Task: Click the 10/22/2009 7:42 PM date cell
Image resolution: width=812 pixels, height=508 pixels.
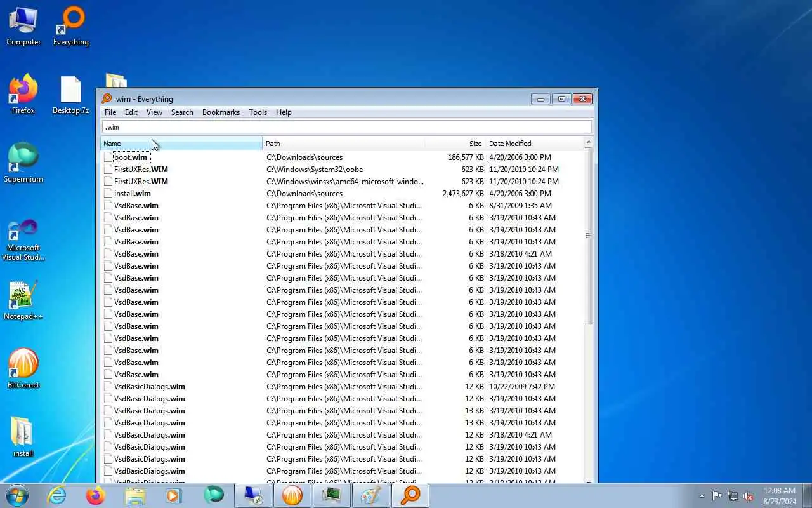Action: [x=522, y=387]
